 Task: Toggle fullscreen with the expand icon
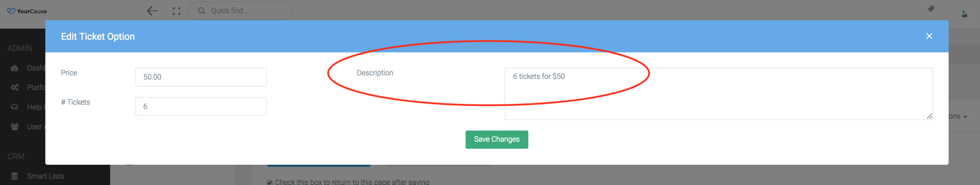tap(176, 11)
